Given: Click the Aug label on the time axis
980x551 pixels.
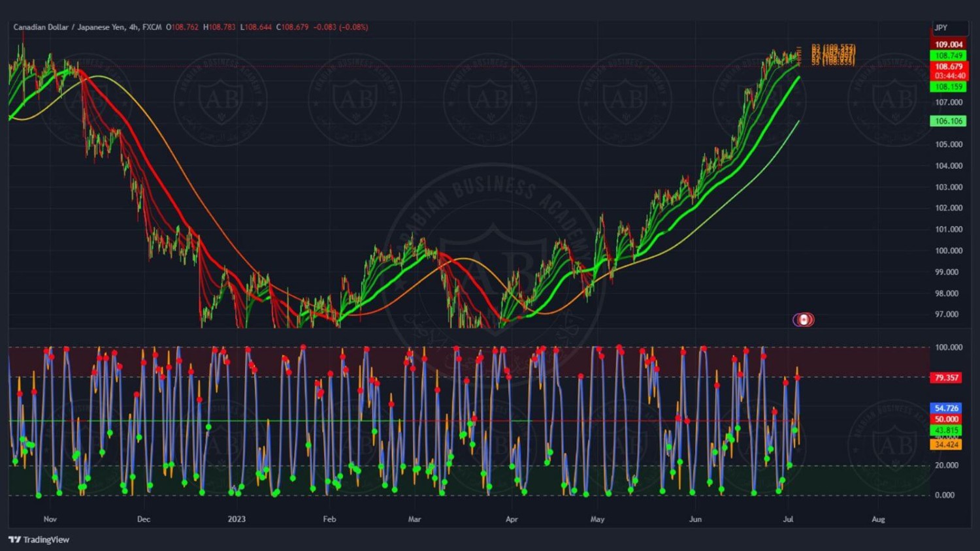Looking at the screenshot, I should coord(878,519).
